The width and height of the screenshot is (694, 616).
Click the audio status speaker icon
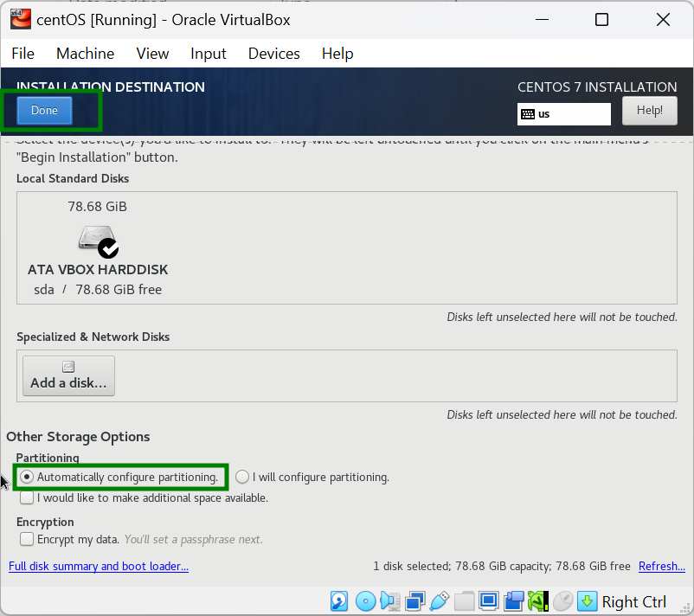390,601
